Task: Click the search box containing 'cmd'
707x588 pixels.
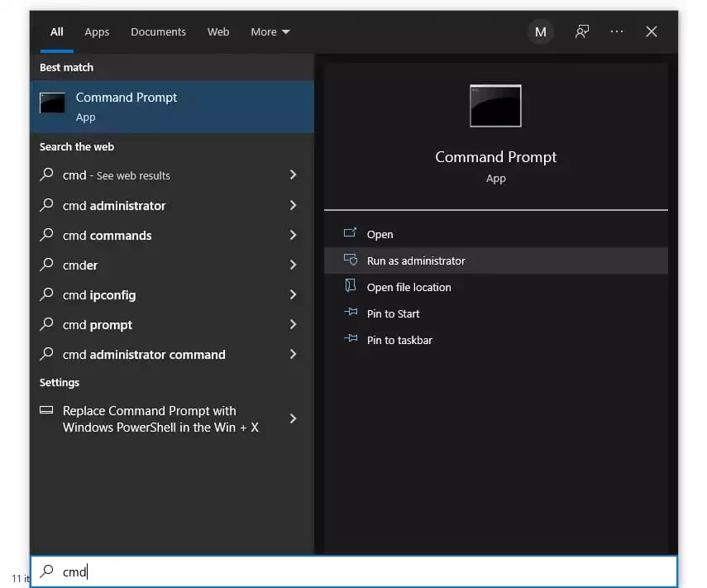Action: 354,571
